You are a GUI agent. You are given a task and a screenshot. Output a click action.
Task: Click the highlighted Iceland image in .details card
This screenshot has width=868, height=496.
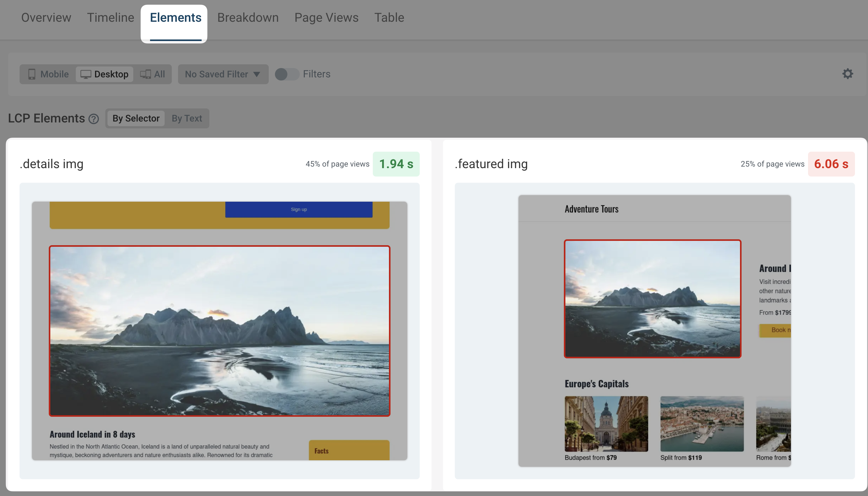(x=220, y=331)
